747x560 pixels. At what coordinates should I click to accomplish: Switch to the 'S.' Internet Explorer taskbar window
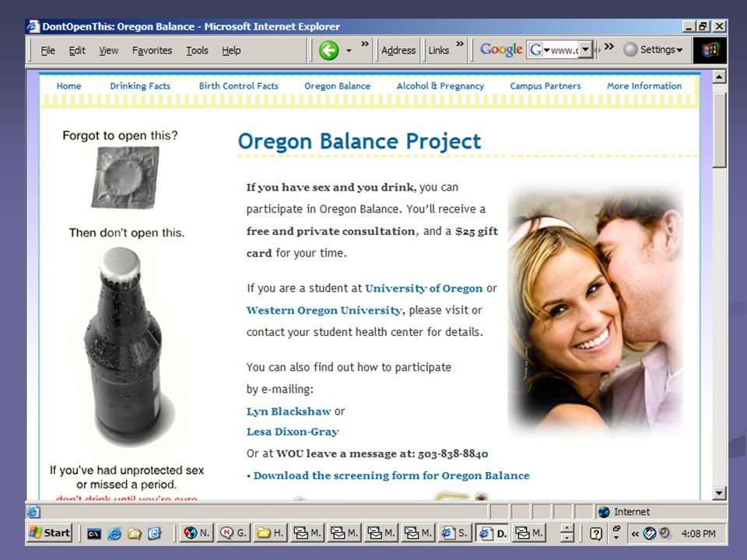click(x=455, y=533)
